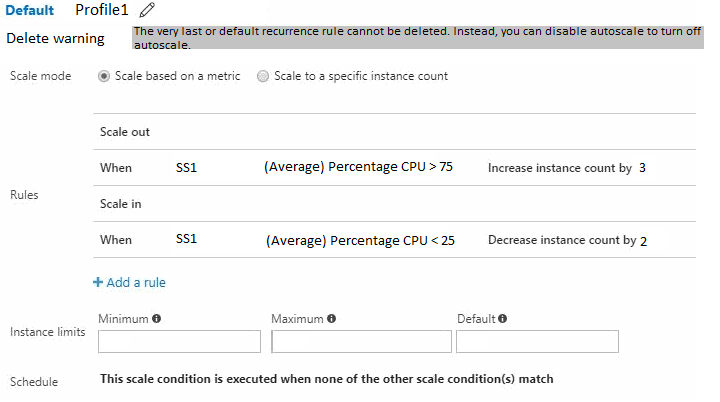Click the Minimum instance limit field
720x402 pixels.
[x=180, y=341]
